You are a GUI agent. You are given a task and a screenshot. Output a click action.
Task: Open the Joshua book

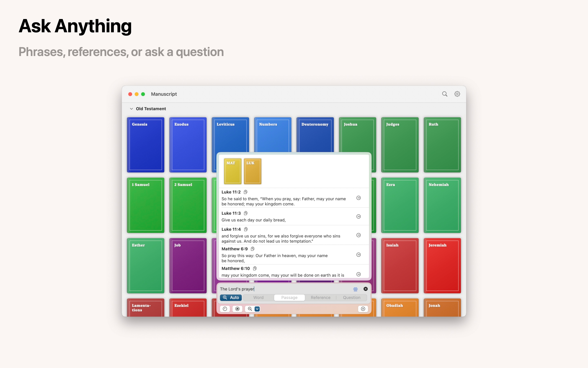pyautogui.click(x=357, y=135)
